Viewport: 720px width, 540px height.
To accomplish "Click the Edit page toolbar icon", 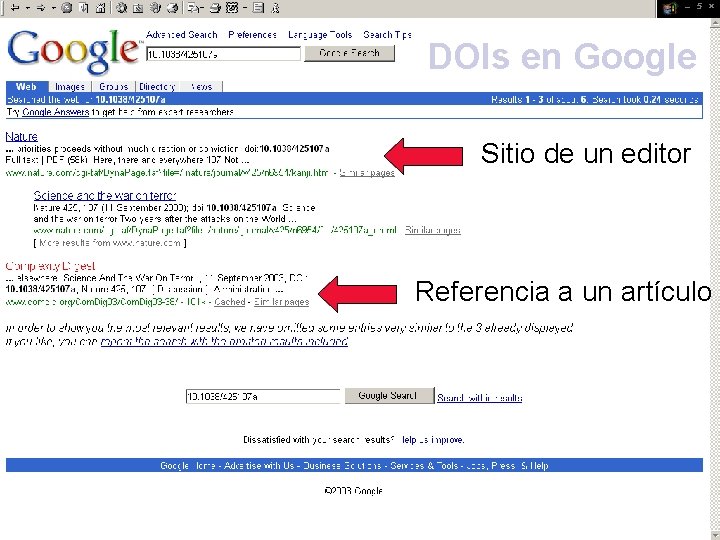I will tap(233, 7).
